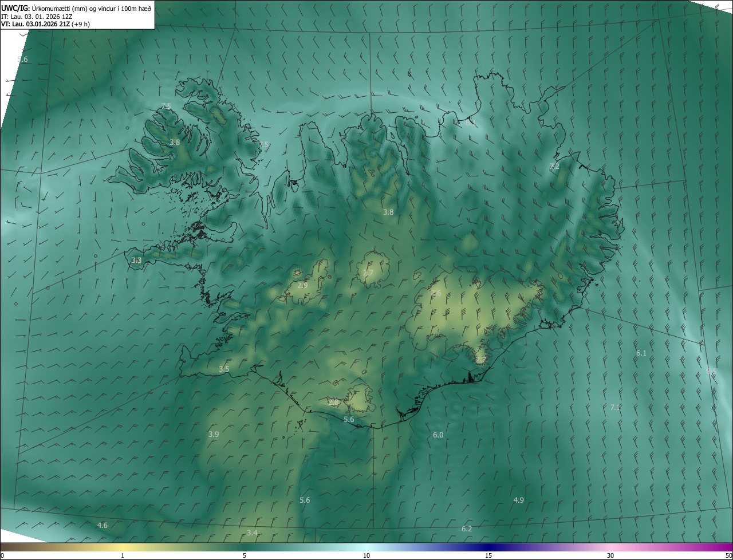Image resolution: width=733 pixels, height=560 pixels.
Task: Click the map value '3.3'
Action: tap(136, 261)
